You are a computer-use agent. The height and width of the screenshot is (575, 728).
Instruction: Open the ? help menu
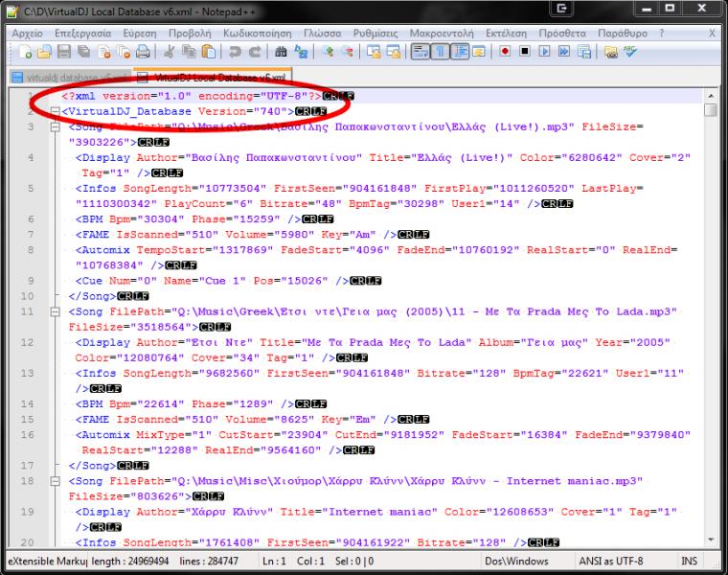point(662,34)
